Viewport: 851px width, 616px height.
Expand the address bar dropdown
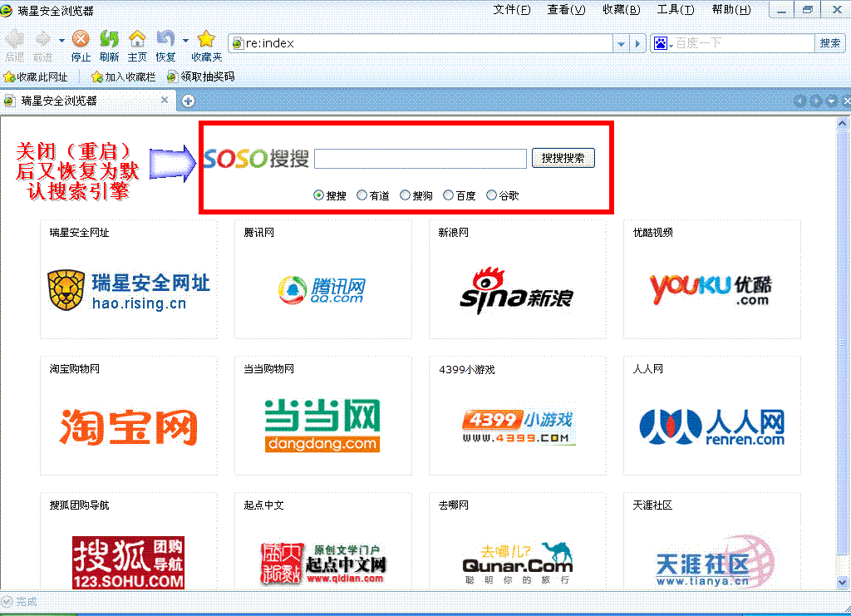point(621,43)
